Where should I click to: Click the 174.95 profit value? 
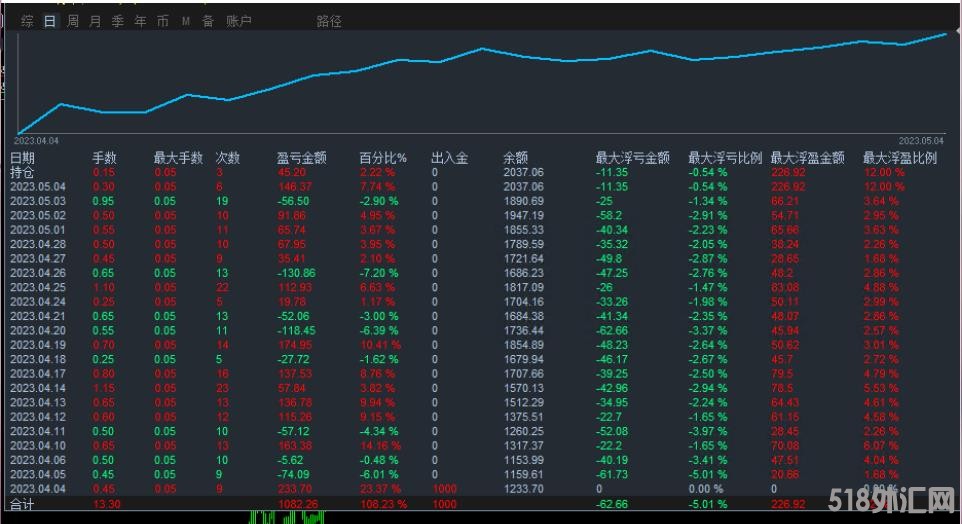[x=295, y=345]
